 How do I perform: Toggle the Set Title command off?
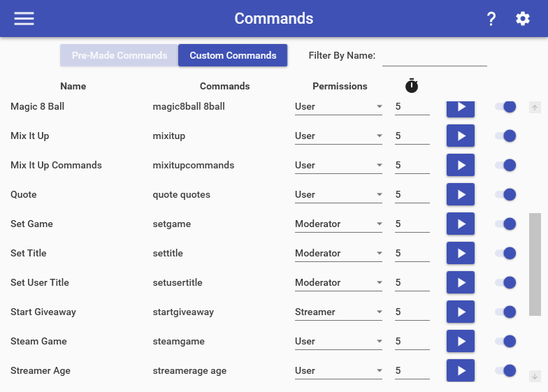pyautogui.click(x=505, y=253)
